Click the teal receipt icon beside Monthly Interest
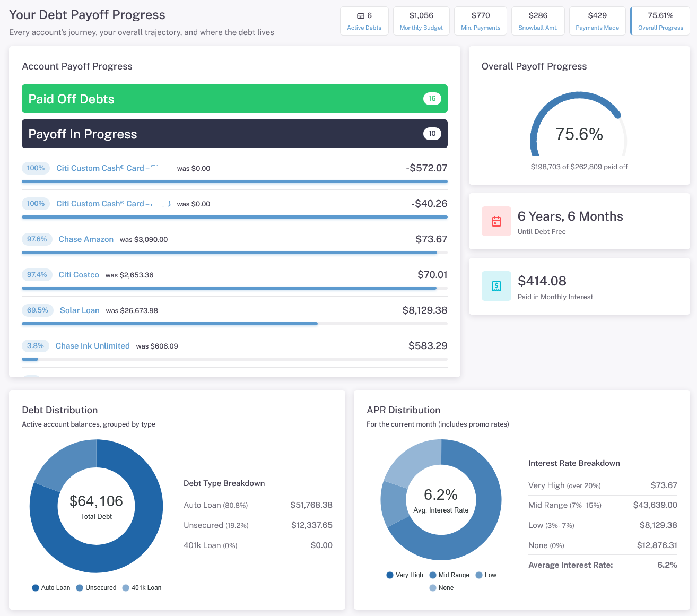Image resolution: width=697 pixels, height=616 pixels. [496, 286]
